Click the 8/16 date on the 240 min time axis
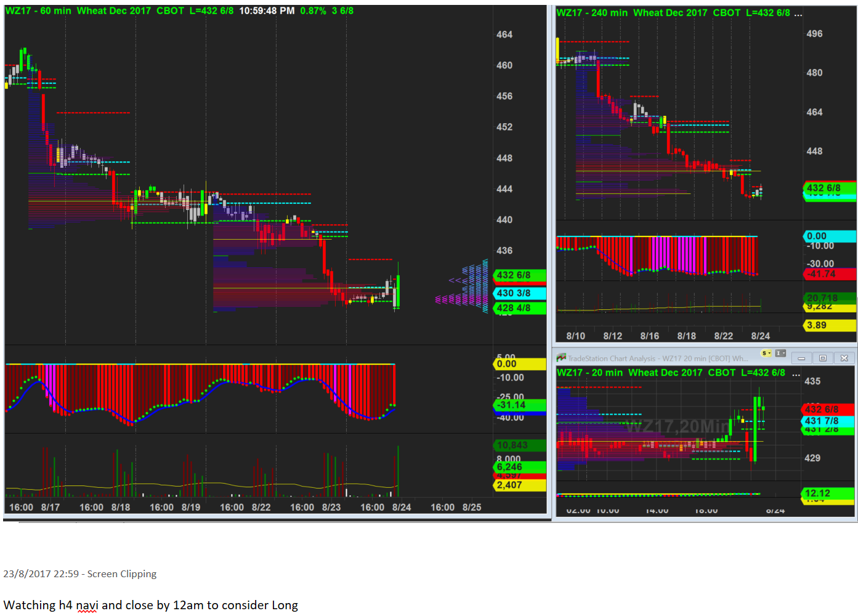Viewport: 858px width, 616px height. tap(650, 336)
